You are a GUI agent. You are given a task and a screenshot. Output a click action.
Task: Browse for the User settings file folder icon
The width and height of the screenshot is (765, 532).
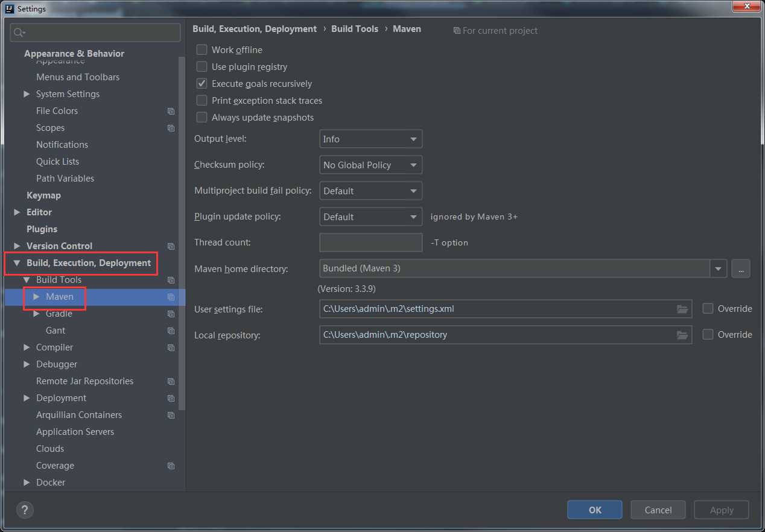tap(682, 309)
